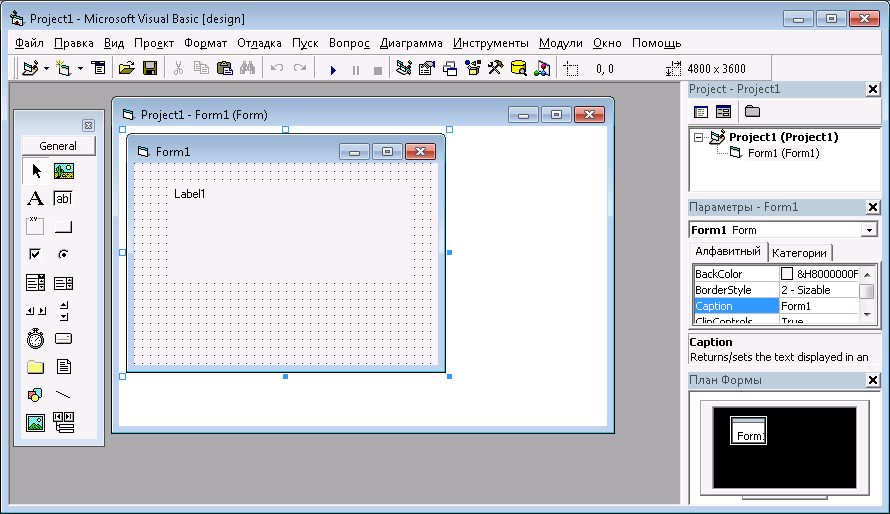Click Add Standard EXE Project toolbar icon

click(30, 69)
